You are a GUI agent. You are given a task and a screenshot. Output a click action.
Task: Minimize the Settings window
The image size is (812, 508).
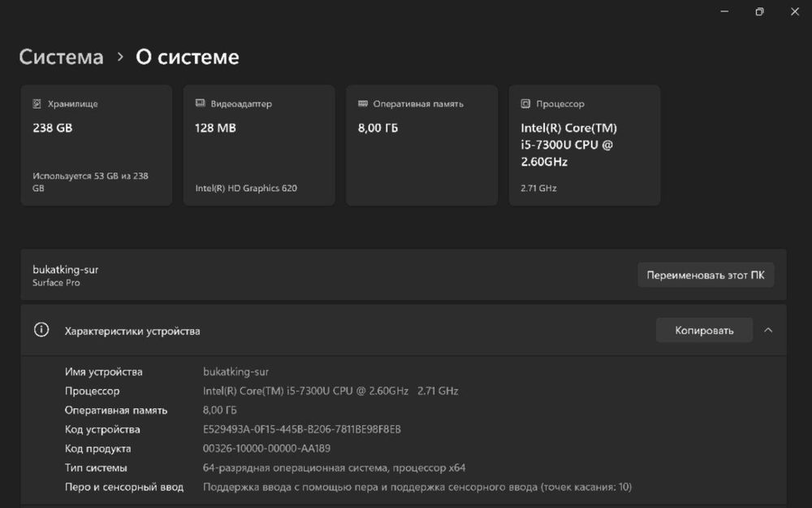point(724,11)
